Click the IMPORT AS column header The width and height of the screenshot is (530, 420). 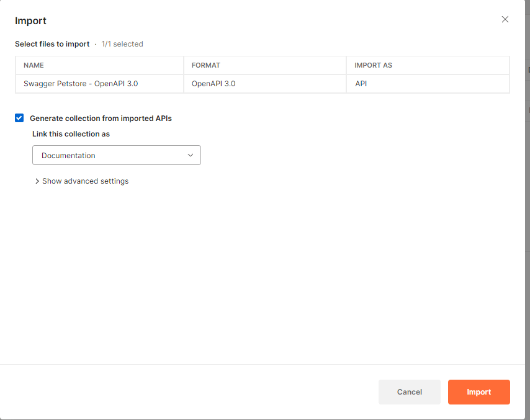(373, 65)
